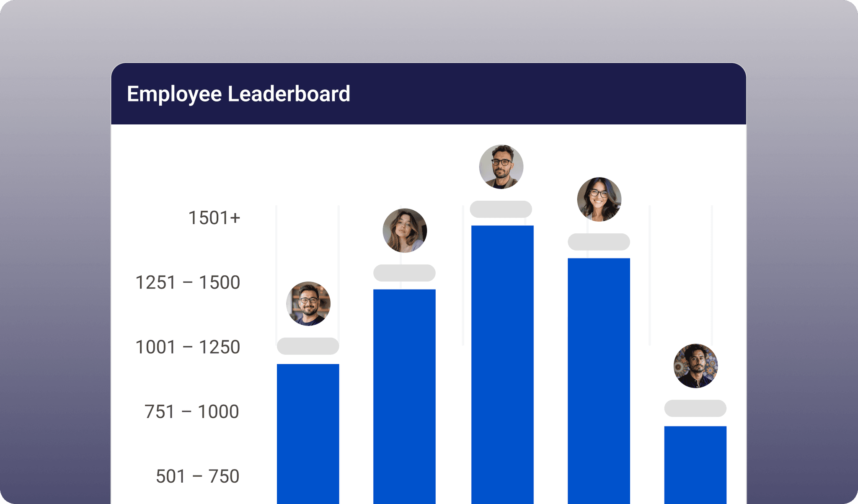Click the 1251 – 1500 range label
The image size is (858, 504).
point(188,283)
